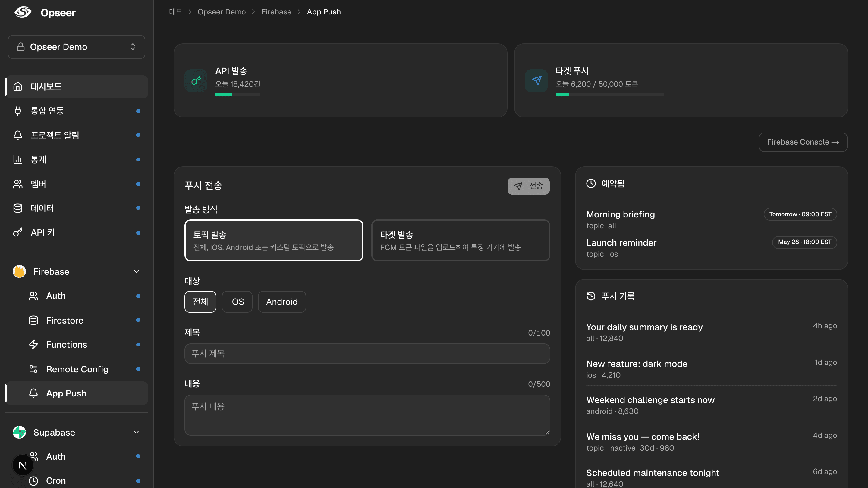
Task: Click Firebase in the breadcrumb
Action: point(276,12)
